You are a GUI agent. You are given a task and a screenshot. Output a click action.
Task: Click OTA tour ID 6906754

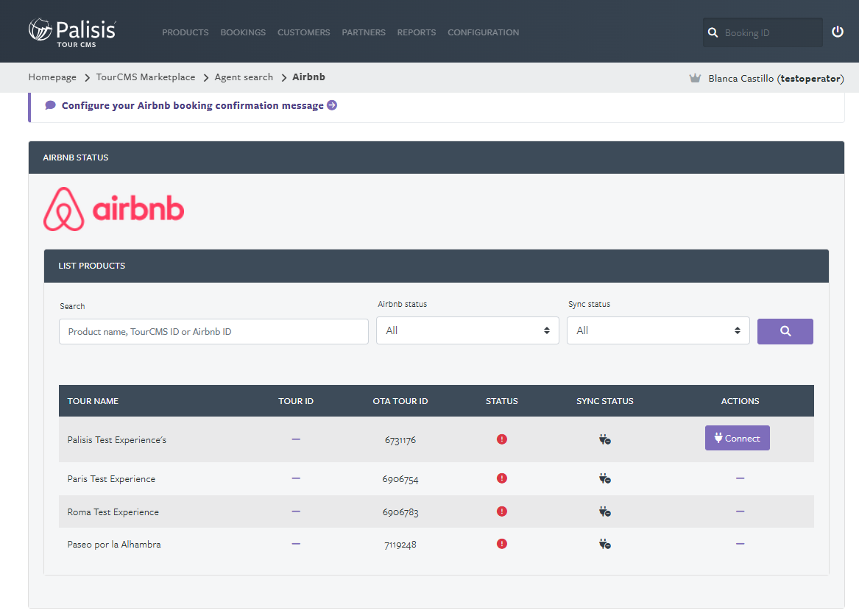coord(400,480)
